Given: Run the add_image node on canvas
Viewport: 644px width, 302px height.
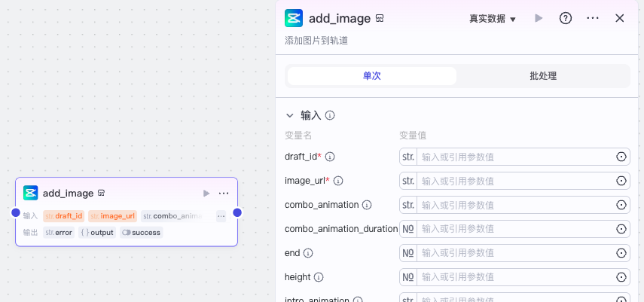Looking at the screenshot, I should (206, 193).
